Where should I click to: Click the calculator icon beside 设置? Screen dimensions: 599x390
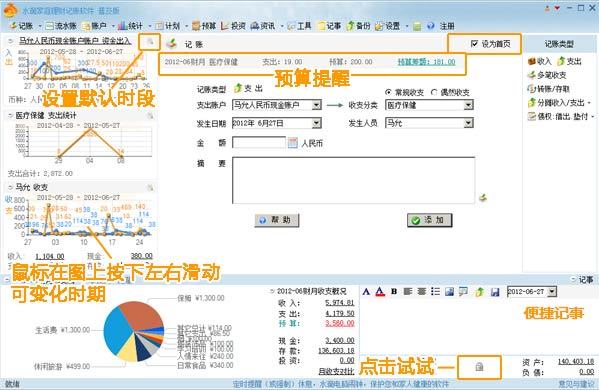pos(417,26)
